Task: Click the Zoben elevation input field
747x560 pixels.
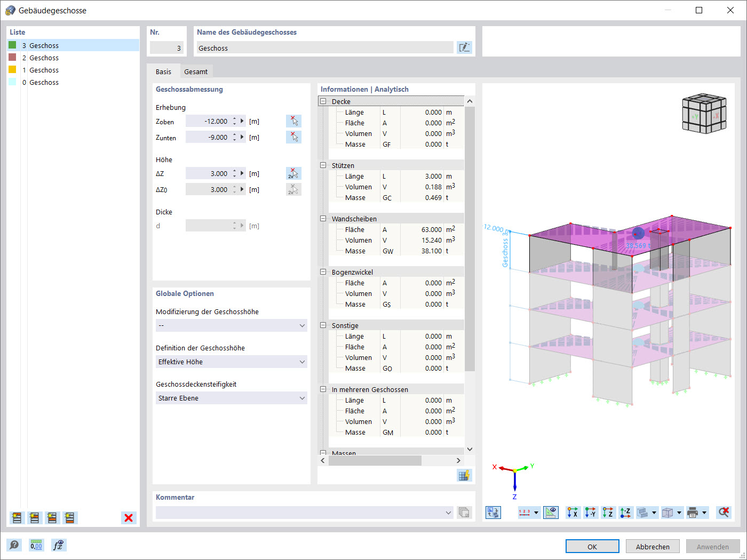Action: tap(208, 121)
